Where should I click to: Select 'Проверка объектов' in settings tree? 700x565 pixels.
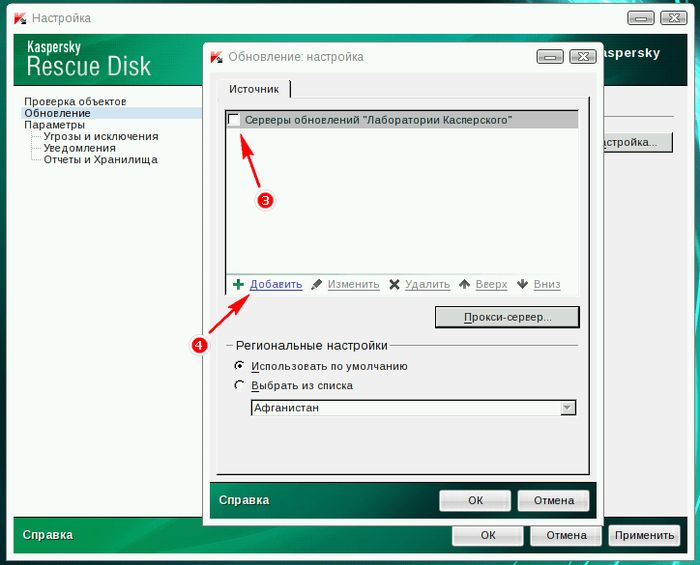point(75,101)
